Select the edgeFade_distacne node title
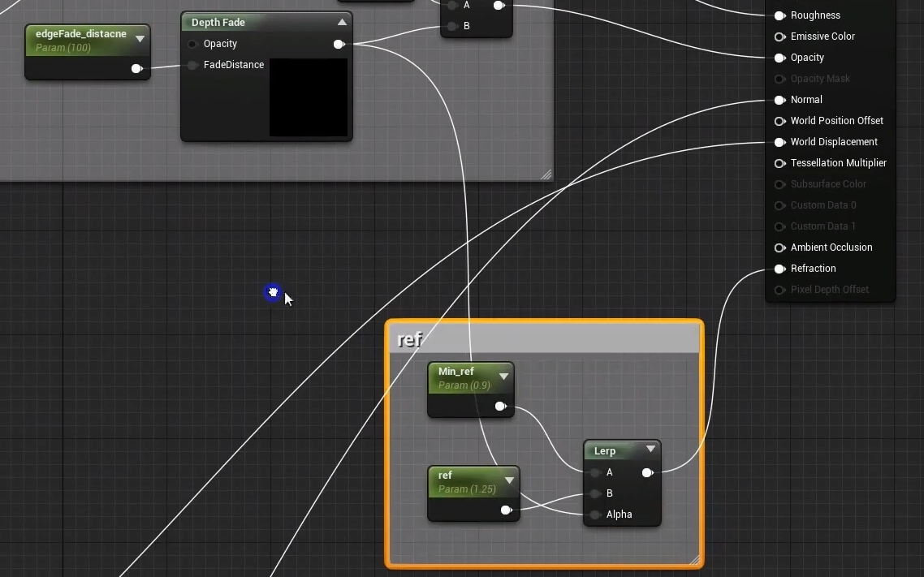Image resolution: width=924 pixels, height=577 pixels. 80,34
